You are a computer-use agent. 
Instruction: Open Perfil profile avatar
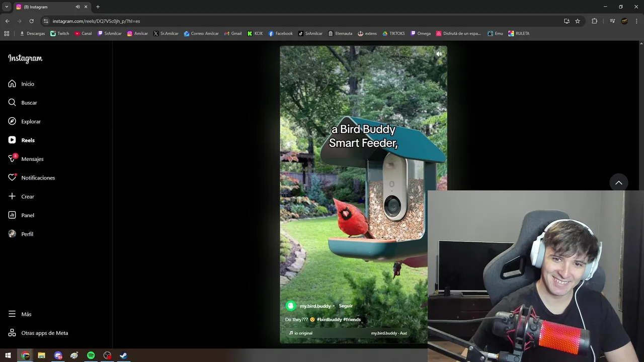tap(21, 234)
